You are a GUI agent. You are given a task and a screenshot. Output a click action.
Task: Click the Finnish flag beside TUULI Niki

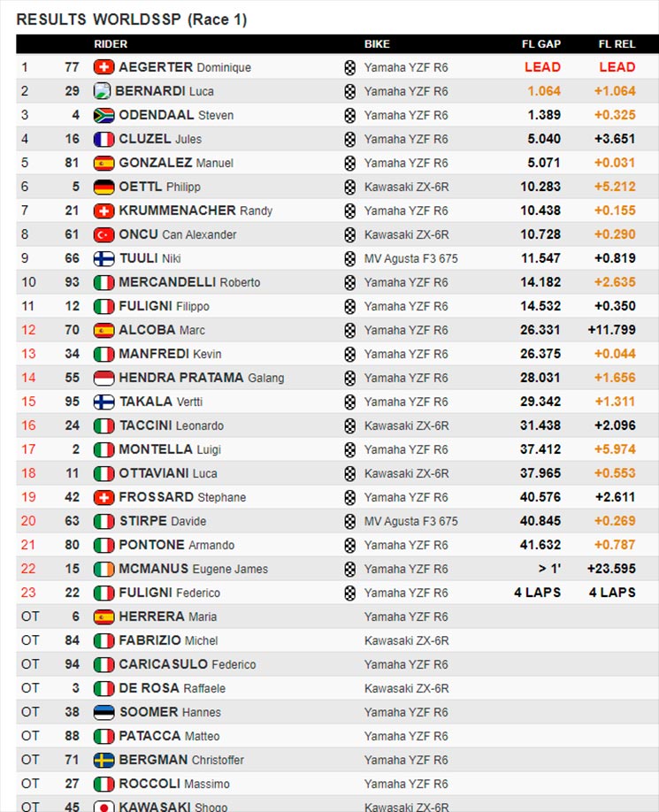103,258
